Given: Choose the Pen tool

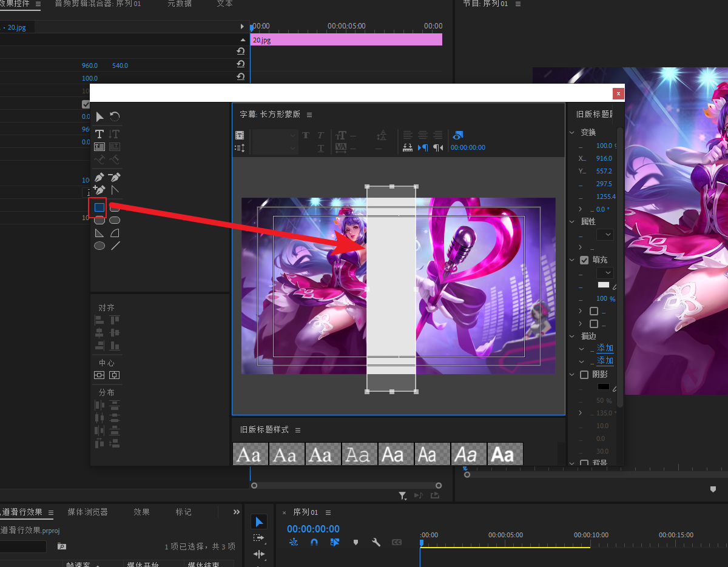Looking at the screenshot, I should point(99,177).
